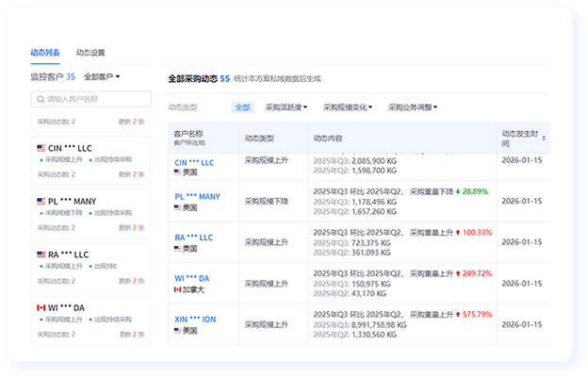This screenshot has height=378, width=588.
Task: Open the 动态设置 tab
Action: 90,53
